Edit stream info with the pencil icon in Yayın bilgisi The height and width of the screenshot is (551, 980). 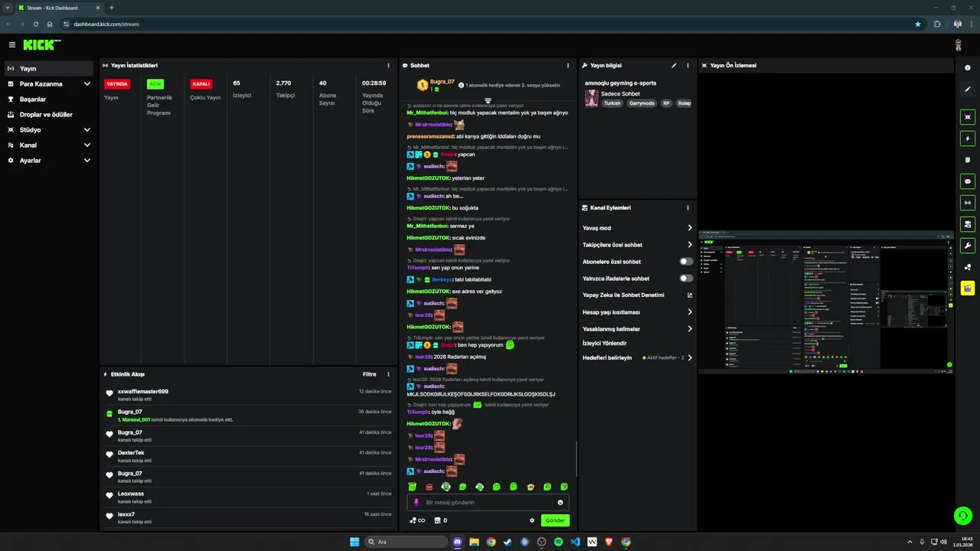[674, 66]
